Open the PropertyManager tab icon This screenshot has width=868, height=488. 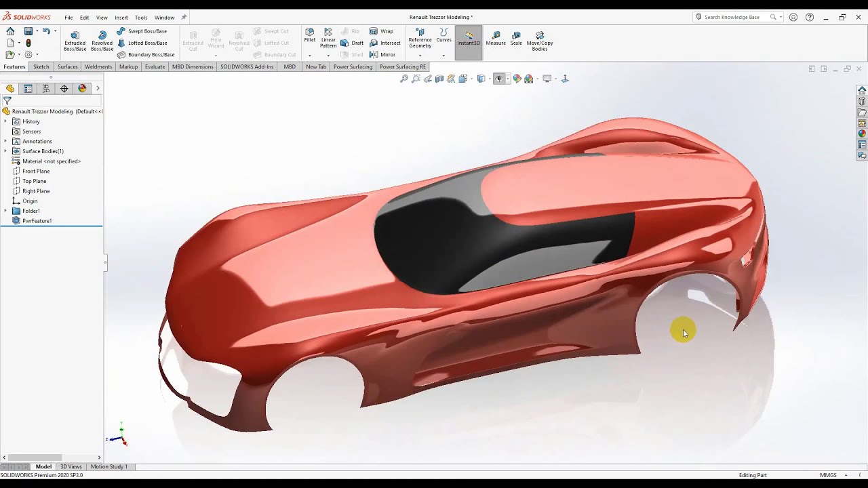28,88
